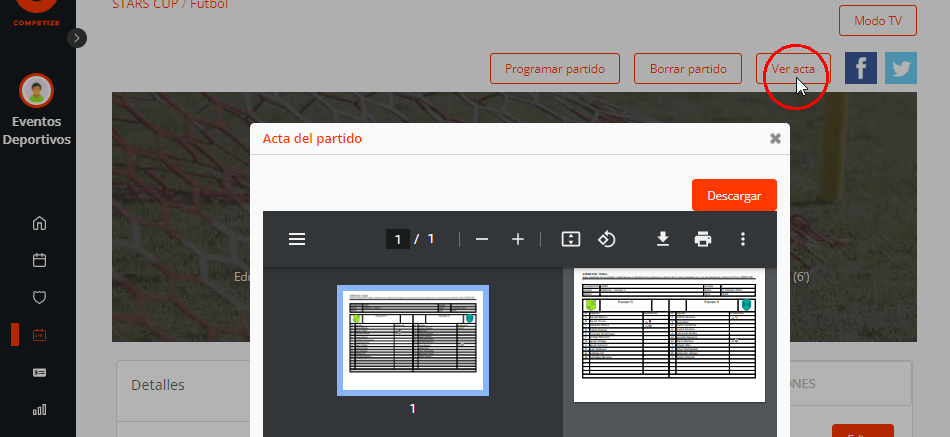Viewport: 950px width, 437px height.
Task: Open PDF viewer more actions menu
Action: point(743,239)
